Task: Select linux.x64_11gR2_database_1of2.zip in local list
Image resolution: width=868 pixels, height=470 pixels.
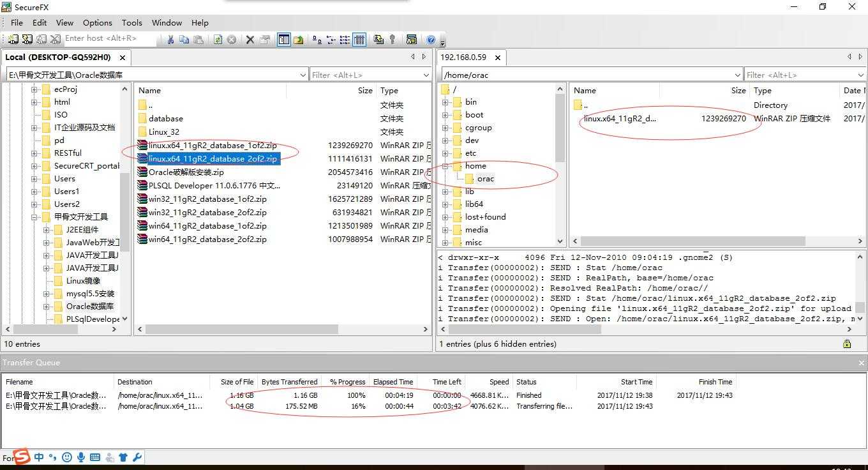Action: click(213, 146)
